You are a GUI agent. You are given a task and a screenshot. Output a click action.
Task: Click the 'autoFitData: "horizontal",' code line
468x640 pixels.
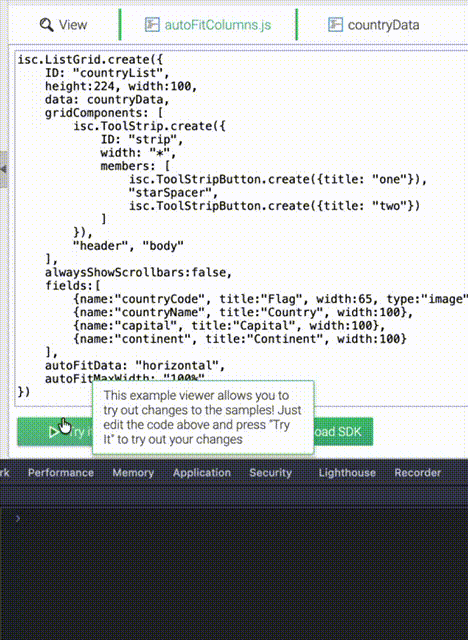click(x=135, y=366)
